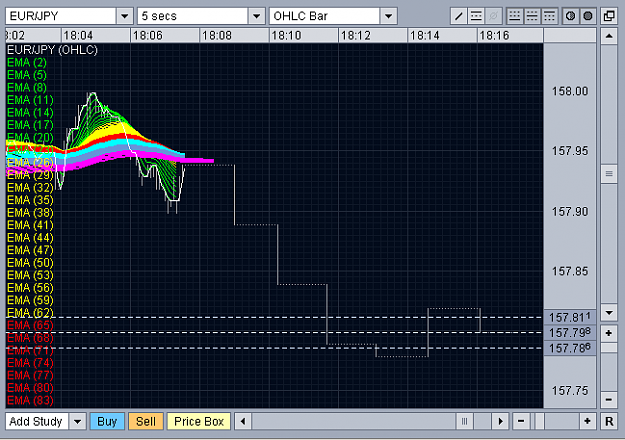Click the EMA (17) legend entry
Viewport: 625px width, 440px height.
point(30,125)
